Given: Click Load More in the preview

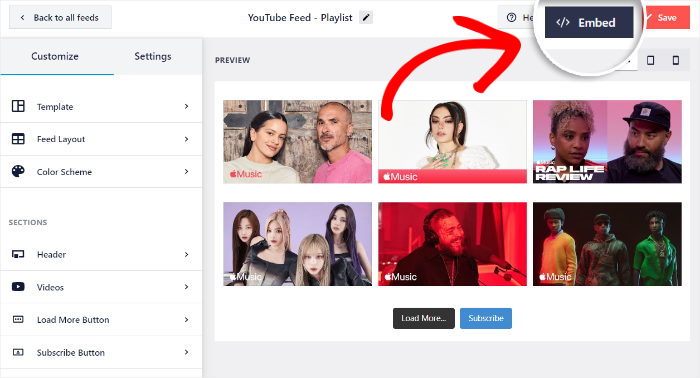Looking at the screenshot, I should pyautogui.click(x=424, y=318).
